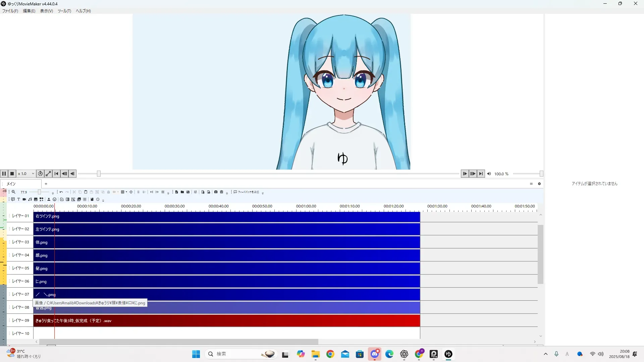The image size is (644, 362).
Task: Click the text item (T) tool icon
Action: [x=19, y=199]
